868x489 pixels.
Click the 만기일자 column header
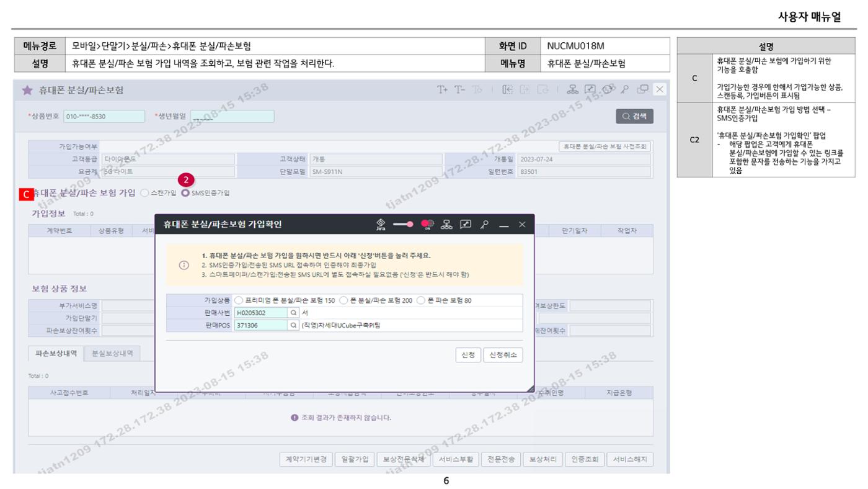coord(575,231)
